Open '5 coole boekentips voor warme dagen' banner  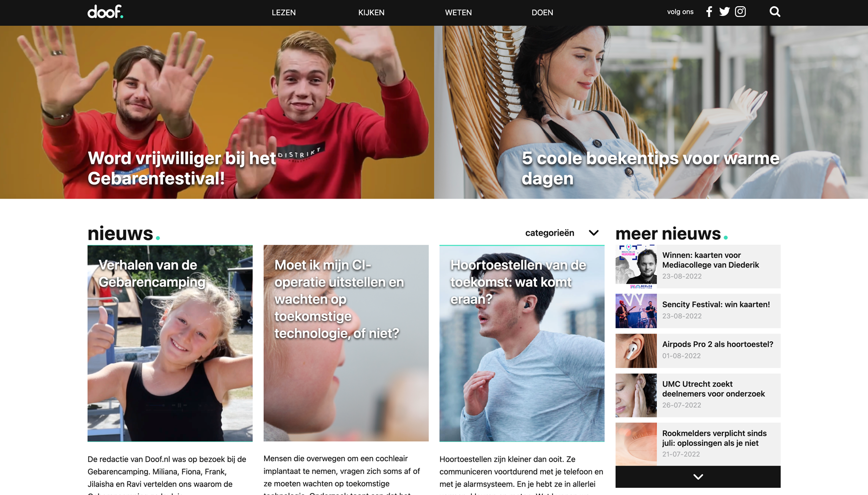651,112
